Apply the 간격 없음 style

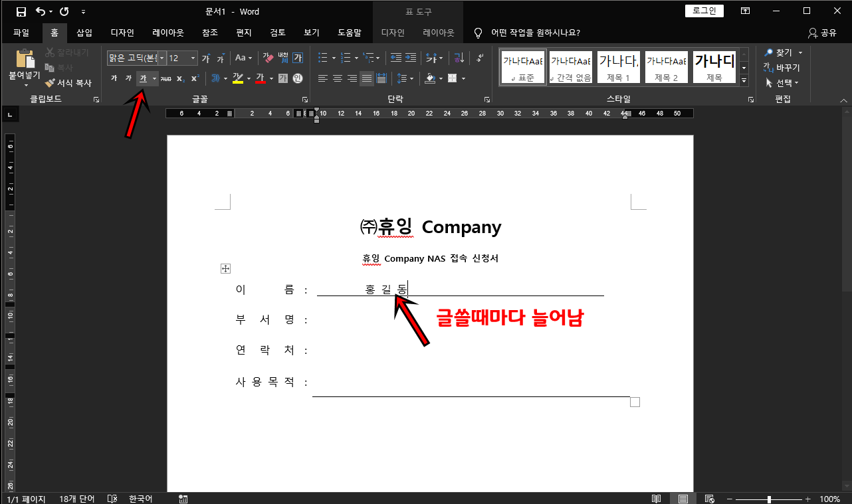pyautogui.click(x=571, y=68)
